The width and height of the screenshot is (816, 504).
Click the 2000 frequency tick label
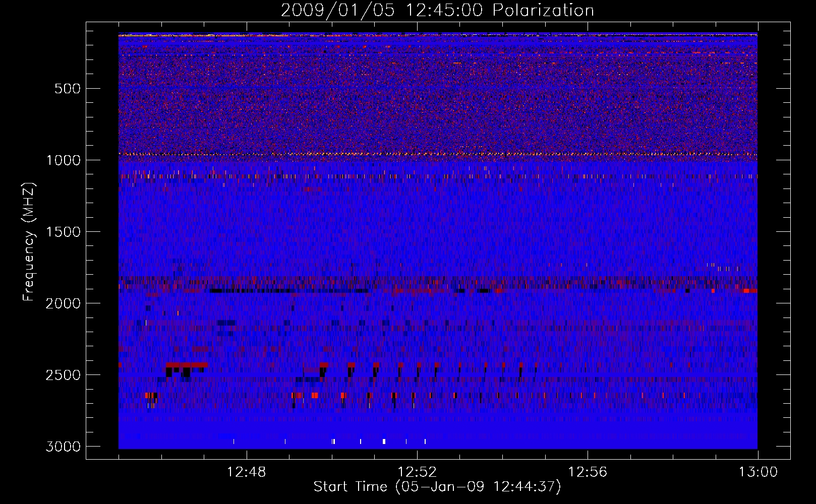click(63, 303)
